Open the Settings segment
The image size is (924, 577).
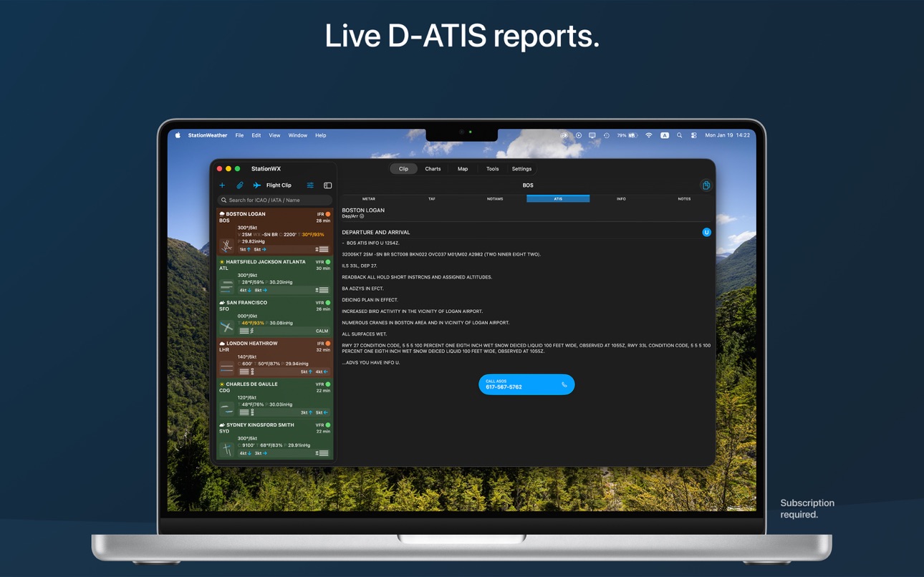pyautogui.click(x=521, y=169)
